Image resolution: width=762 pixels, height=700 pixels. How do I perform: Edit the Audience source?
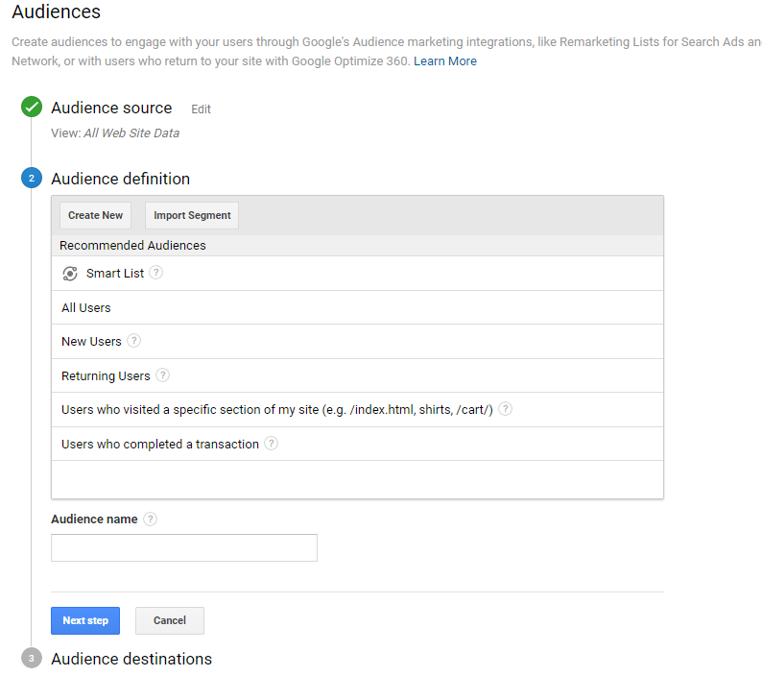click(x=201, y=109)
